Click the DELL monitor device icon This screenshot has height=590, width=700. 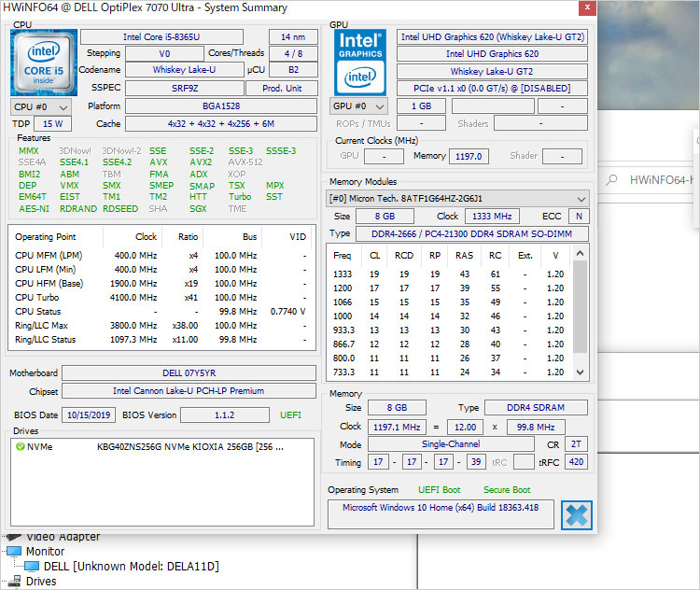click(31, 567)
